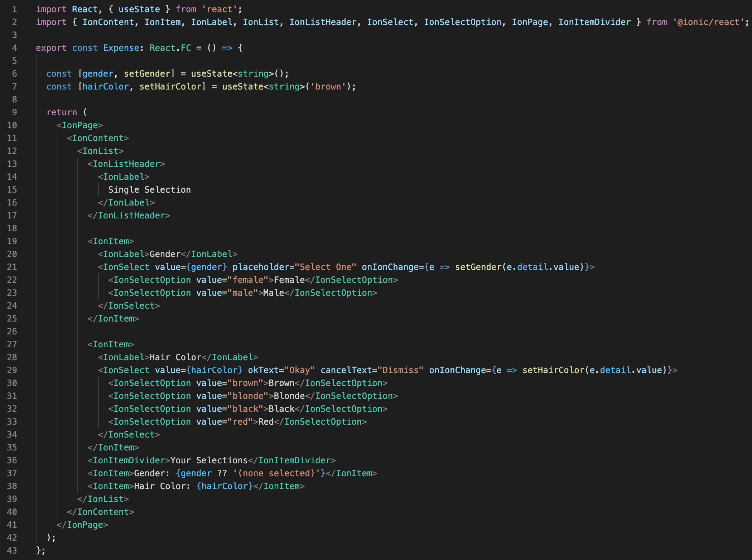Click 'IonSelectOption' in the import list

[463, 22]
